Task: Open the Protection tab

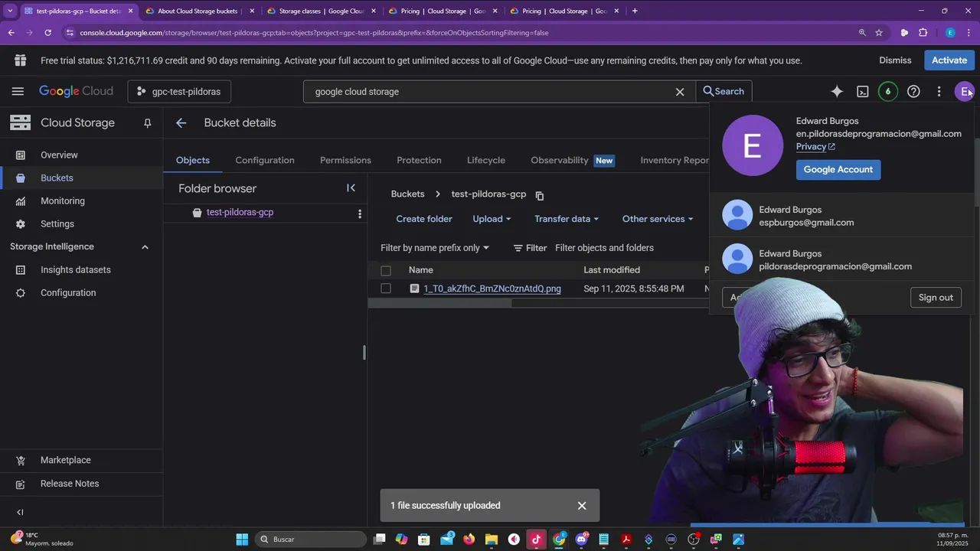Action: (419, 160)
